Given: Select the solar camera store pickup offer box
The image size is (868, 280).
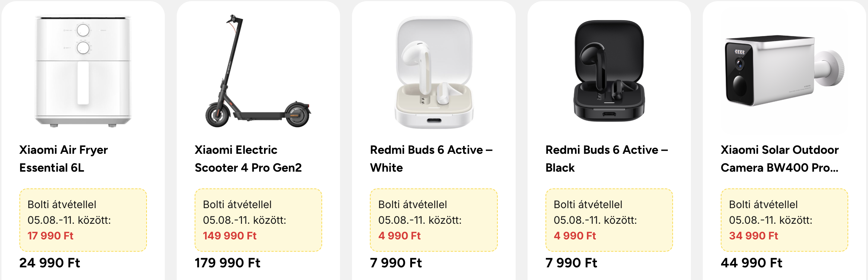Looking at the screenshot, I should click(784, 220).
